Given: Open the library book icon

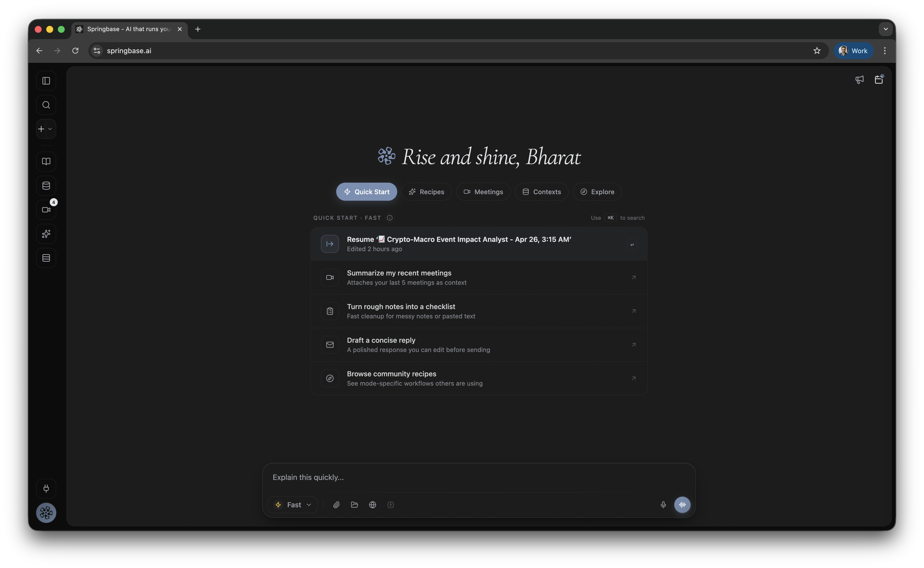Looking at the screenshot, I should (x=46, y=162).
